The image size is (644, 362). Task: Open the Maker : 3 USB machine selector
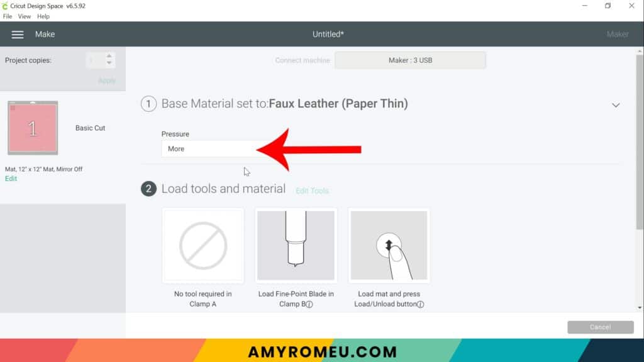410,60
